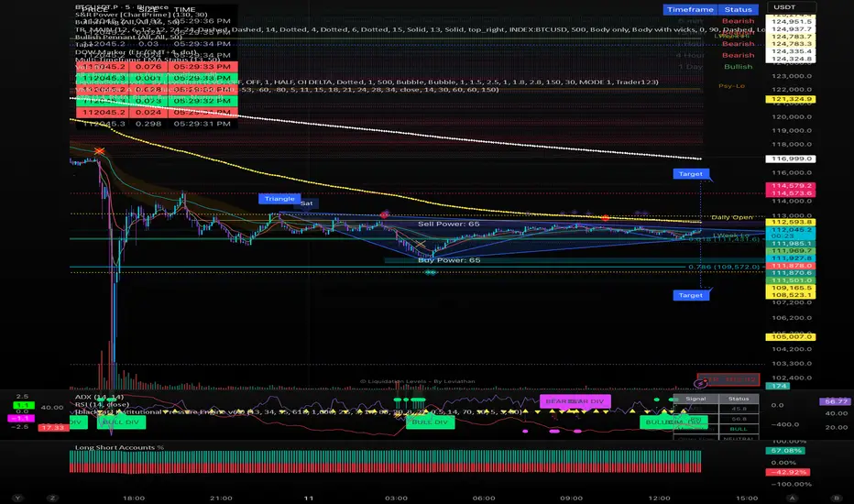Image resolution: width=854 pixels, height=504 pixels.
Task: Click the 124,951.5 price label
Action: pos(790,22)
